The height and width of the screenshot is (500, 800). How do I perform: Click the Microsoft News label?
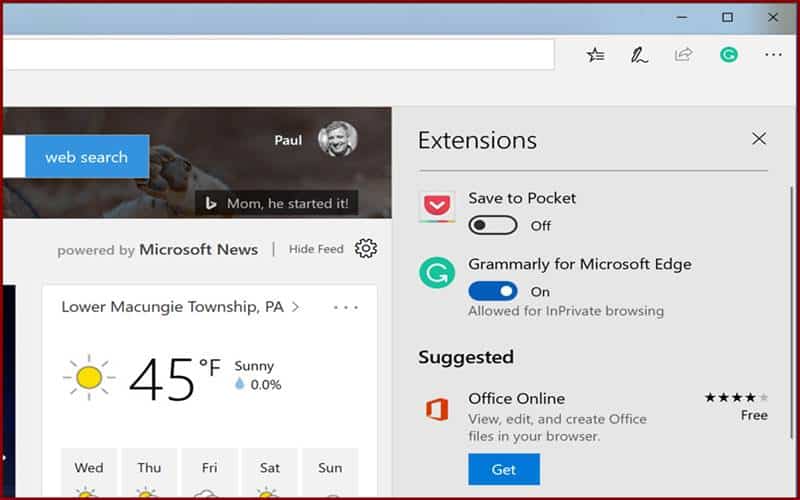[198, 249]
